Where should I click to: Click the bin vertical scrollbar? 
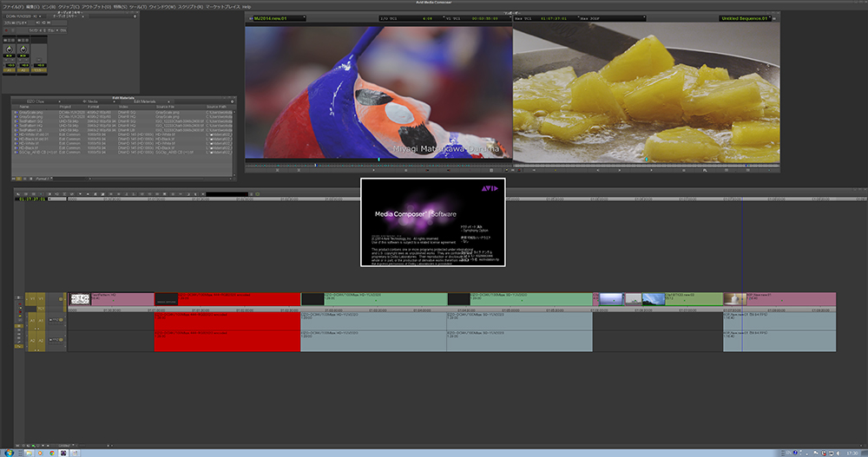tap(234, 143)
